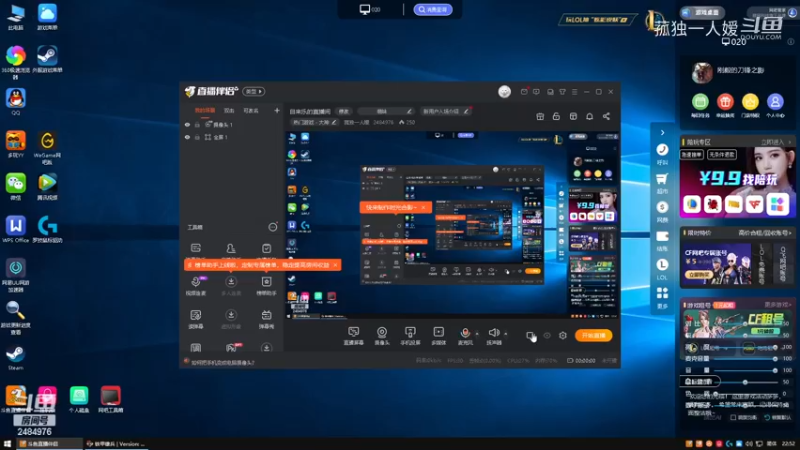
Task: Toggle the unlock icon above the preview
Action: point(556,116)
